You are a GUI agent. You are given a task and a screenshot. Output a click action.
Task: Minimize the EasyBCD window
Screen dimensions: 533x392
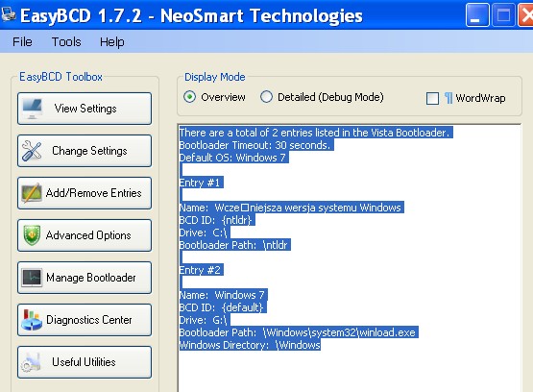point(477,14)
